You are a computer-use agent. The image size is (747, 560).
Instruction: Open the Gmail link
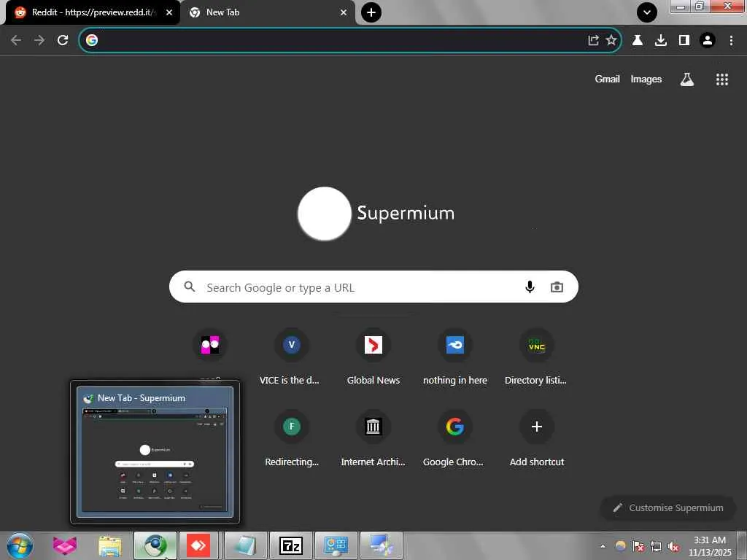(x=607, y=79)
